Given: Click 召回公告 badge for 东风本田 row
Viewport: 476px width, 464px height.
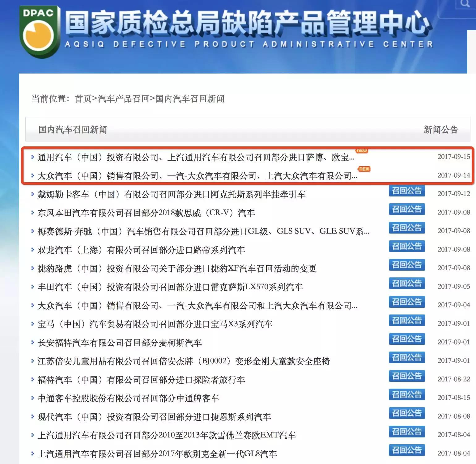Looking at the screenshot, I should 407,209.
